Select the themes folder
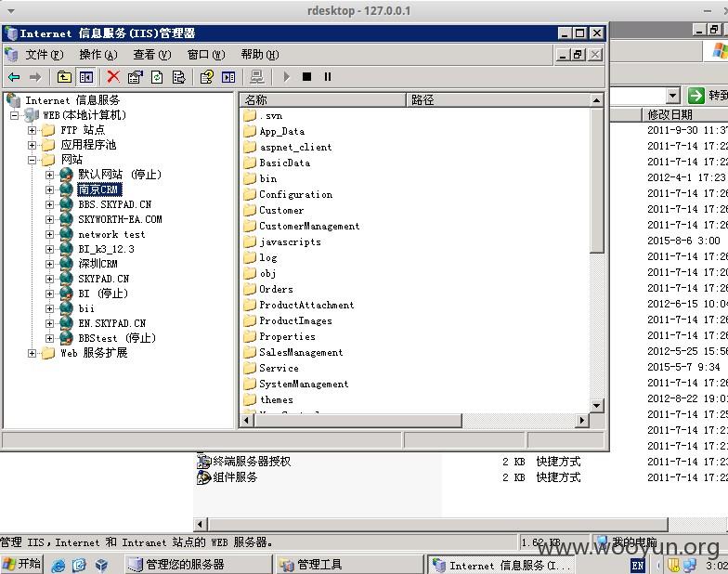The image size is (728, 574). (277, 400)
